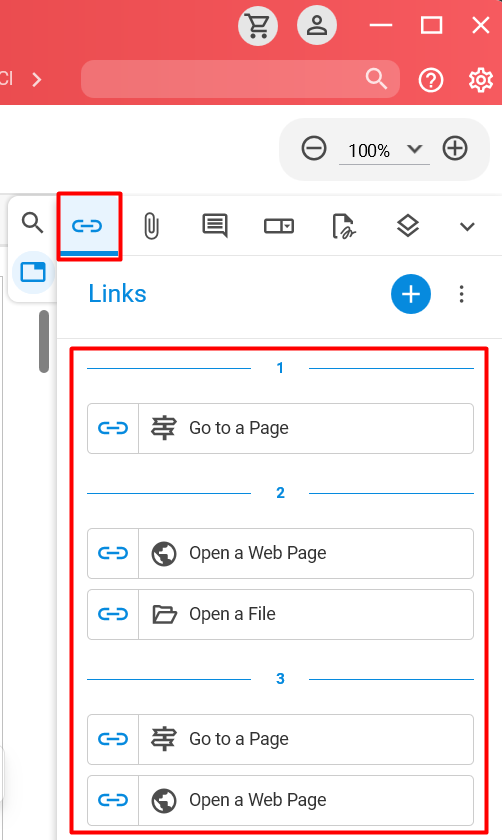Open the Links panel three-dot menu
Viewport: 502px width, 840px height.
[x=461, y=294]
